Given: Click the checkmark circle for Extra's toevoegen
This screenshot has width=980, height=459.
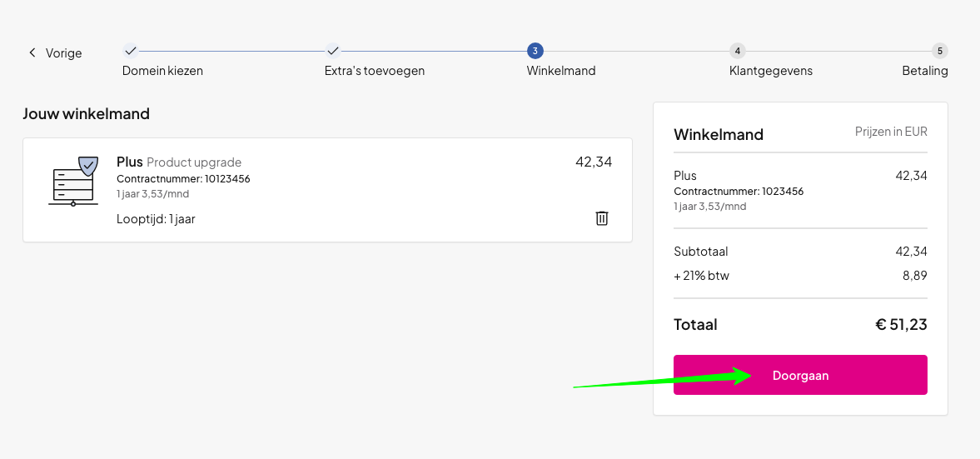Looking at the screenshot, I should pyautogui.click(x=332, y=51).
